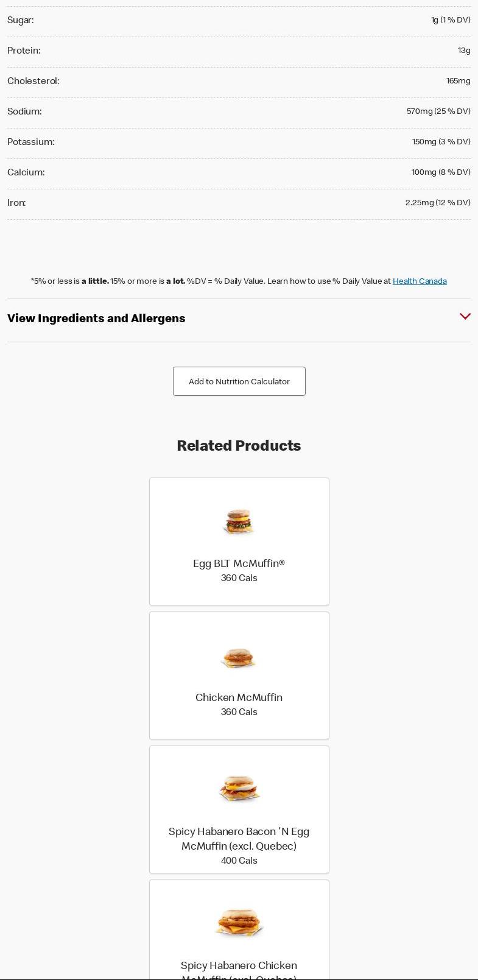Click the View Ingredients and Allergens heading
This screenshot has height=980, width=478.
click(x=96, y=319)
